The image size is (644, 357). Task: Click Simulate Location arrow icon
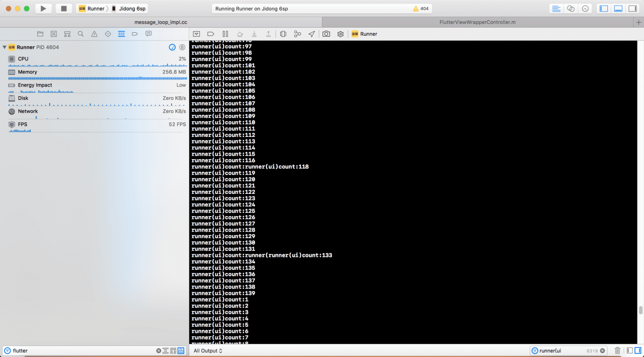311,34
